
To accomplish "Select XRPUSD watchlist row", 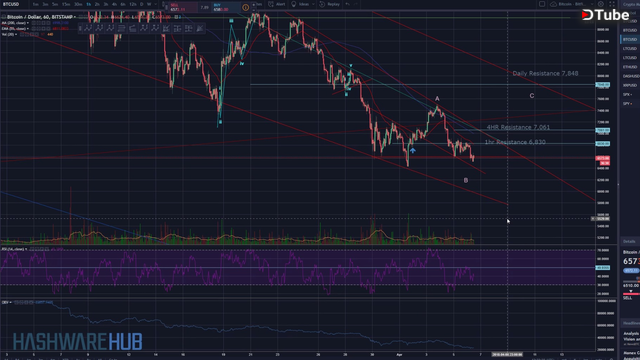I will tap(630, 85).
